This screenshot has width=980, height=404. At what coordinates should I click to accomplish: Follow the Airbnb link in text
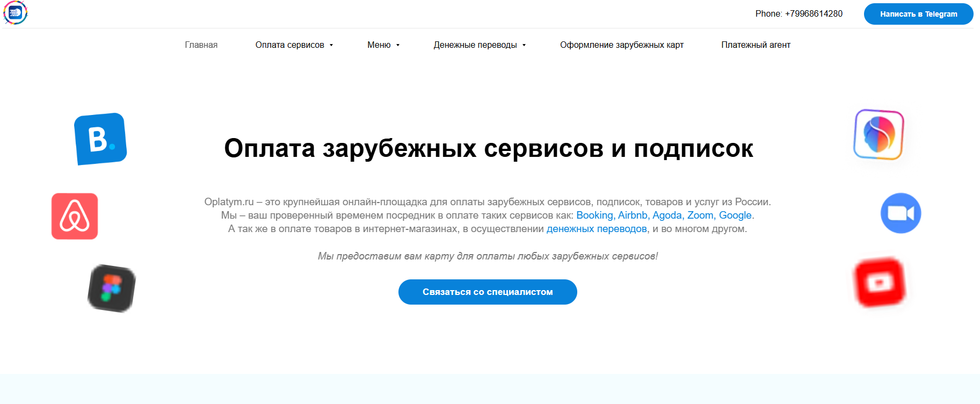634,215
